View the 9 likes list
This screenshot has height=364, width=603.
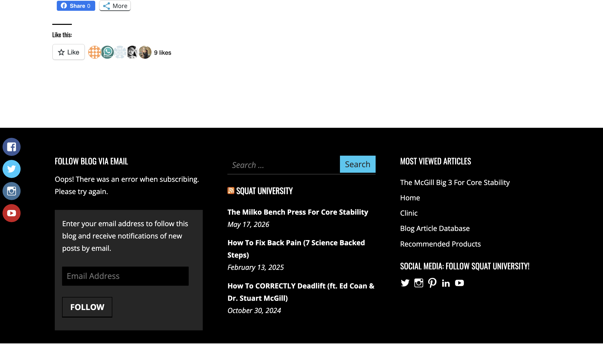coord(163,53)
